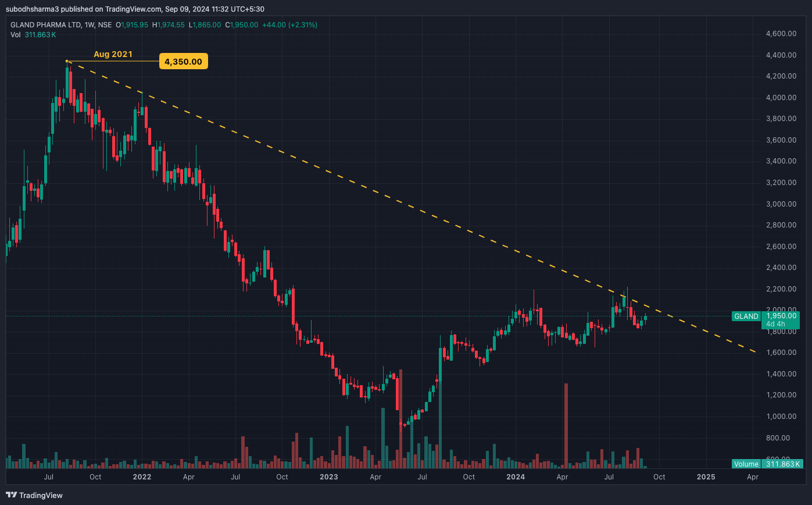Screen dimensions: 812x505
Task: Click the 1,950.00 last price label
Action: coord(781,316)
